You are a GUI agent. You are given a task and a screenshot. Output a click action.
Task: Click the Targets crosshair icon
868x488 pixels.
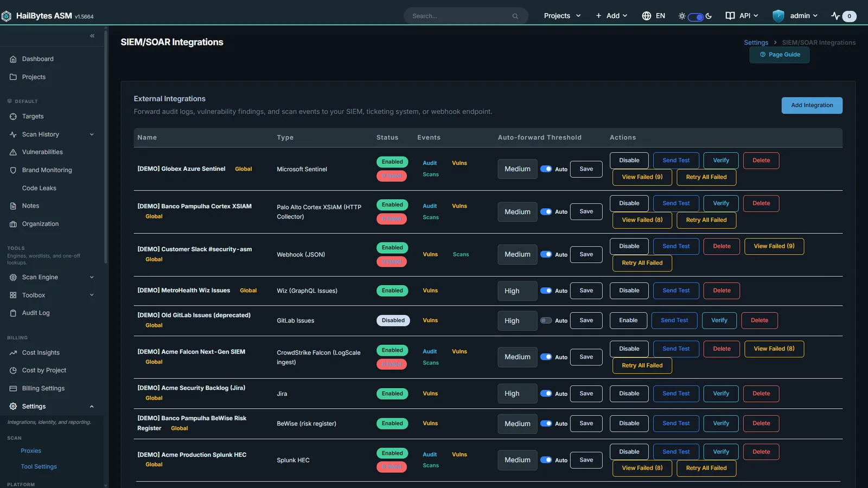(13, 117)
